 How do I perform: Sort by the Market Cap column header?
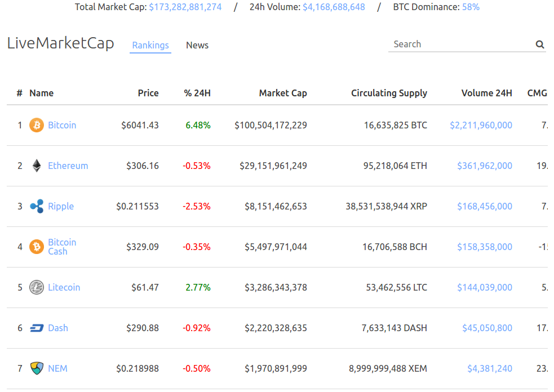(283, 93)
